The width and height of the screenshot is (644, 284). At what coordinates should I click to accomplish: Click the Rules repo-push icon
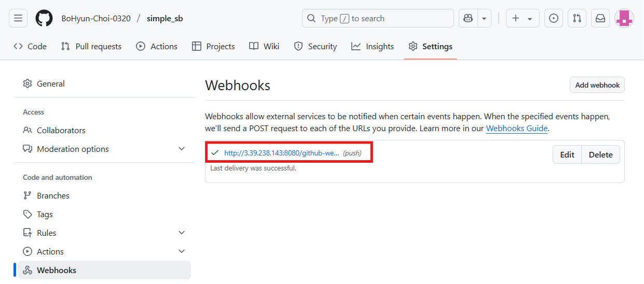[28, 233]
